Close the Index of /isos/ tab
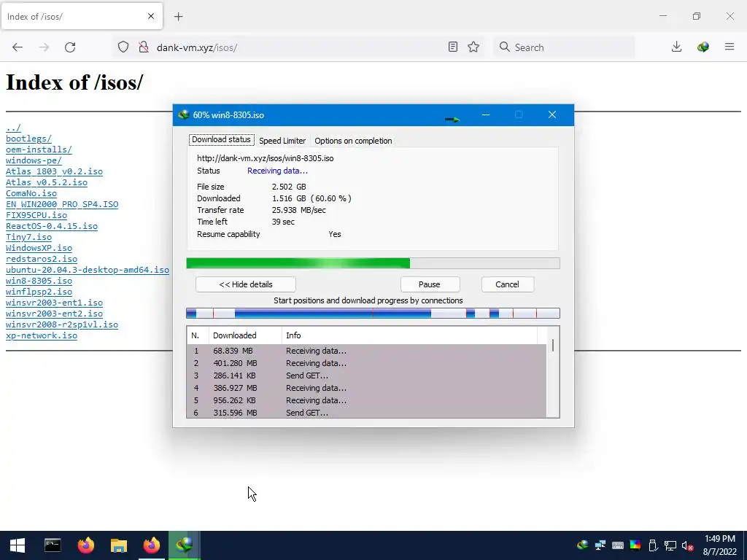 [x=151, y=16]
